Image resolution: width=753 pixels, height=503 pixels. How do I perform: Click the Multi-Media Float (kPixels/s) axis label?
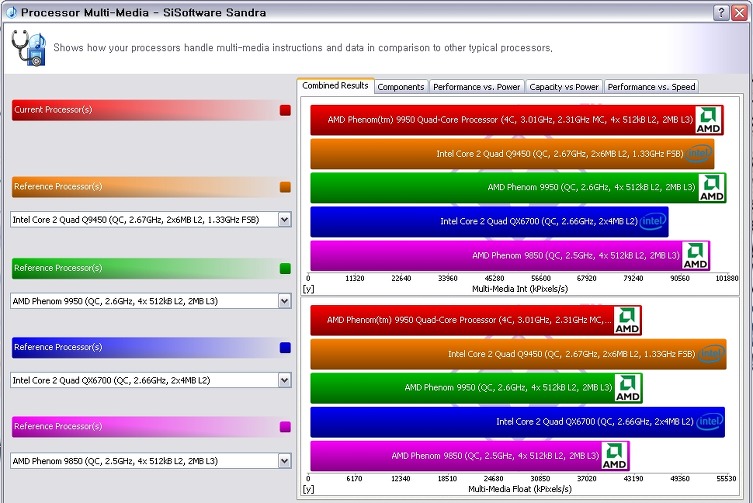[x=520, y=489]
